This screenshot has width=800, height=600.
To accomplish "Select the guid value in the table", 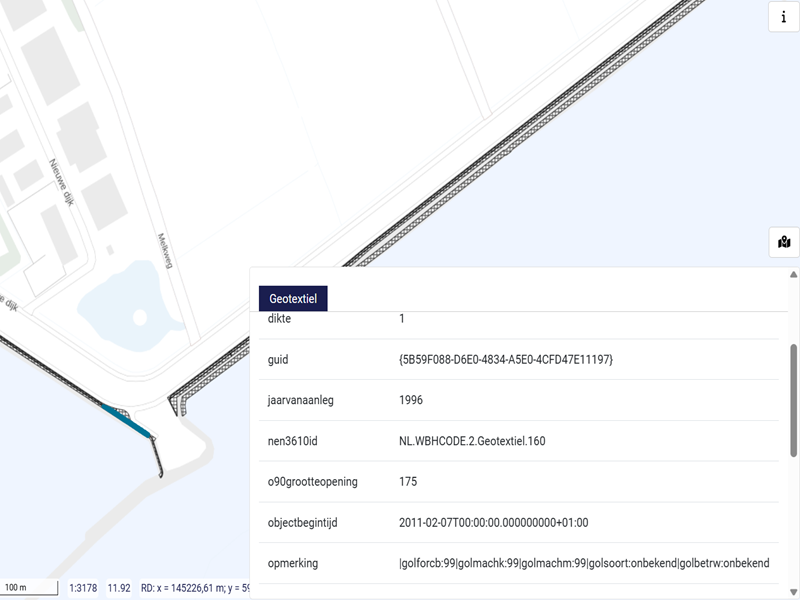I will [x=505, y=359].
